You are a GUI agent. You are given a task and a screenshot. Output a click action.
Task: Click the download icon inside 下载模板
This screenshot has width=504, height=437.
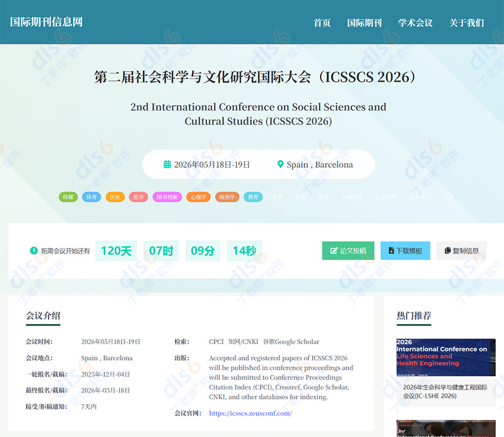click(391, 250)
